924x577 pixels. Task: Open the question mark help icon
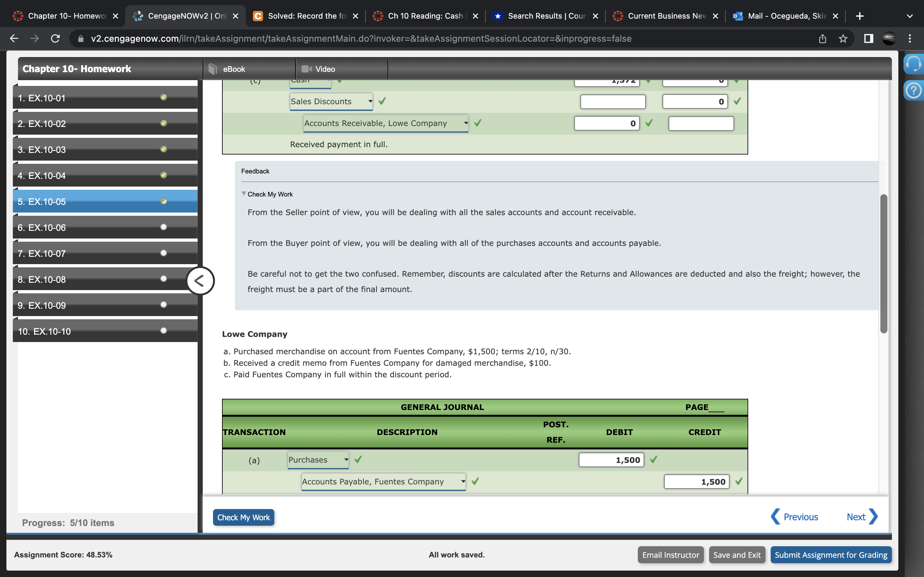click(914, 91)
